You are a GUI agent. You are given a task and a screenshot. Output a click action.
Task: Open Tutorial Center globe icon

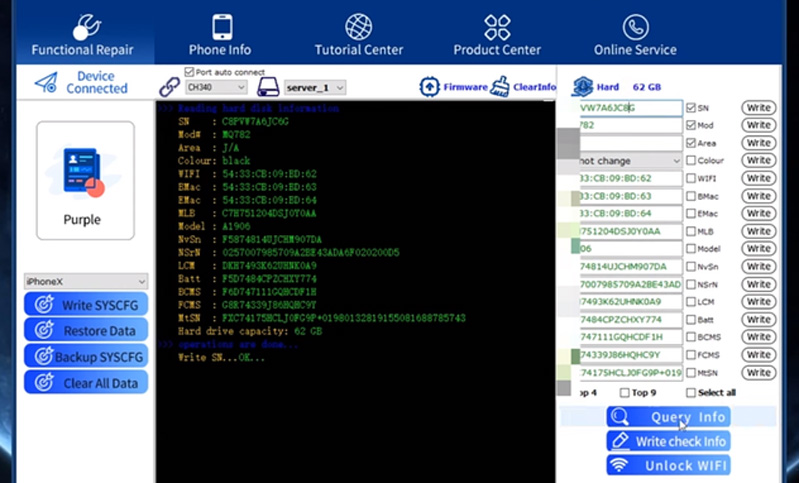click(x=358, y=27)
